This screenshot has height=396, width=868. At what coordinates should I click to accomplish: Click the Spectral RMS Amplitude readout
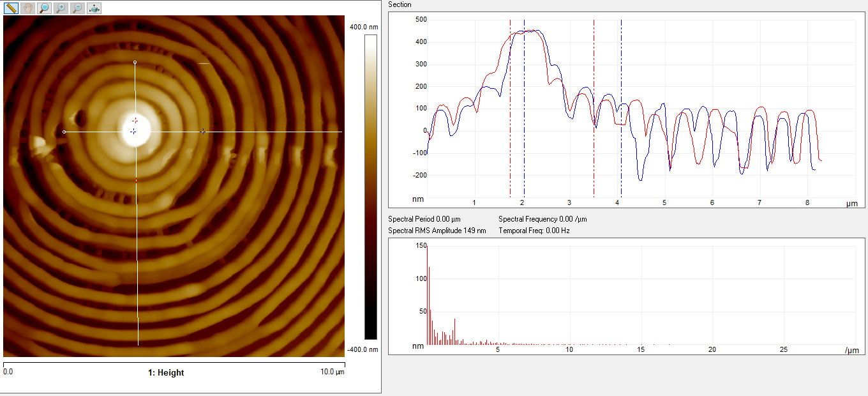click(437, 231)
